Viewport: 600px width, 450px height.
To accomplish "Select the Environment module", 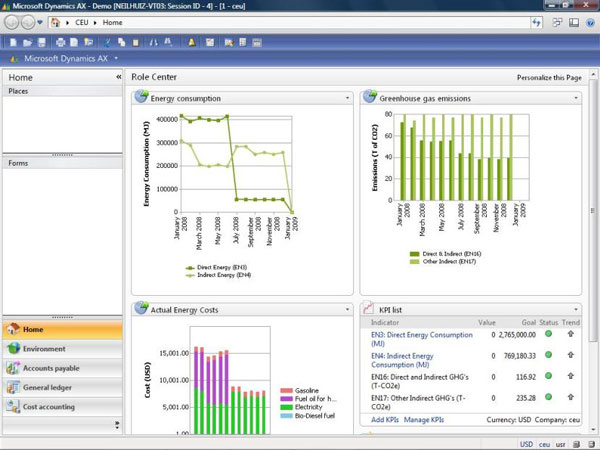I will pyautogui.click(x=62, y=349).
